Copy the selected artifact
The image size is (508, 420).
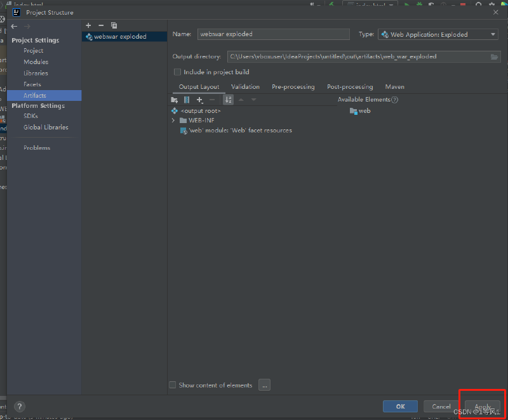point(114,25)
